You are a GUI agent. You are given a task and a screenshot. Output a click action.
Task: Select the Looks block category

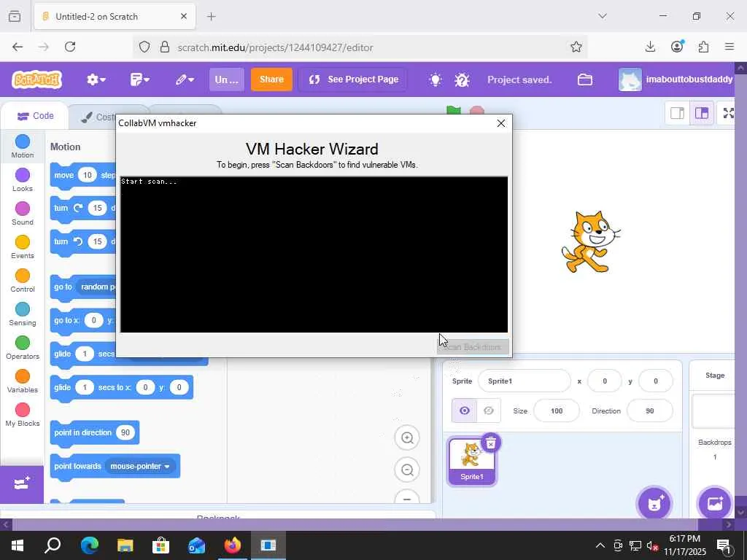23,180
